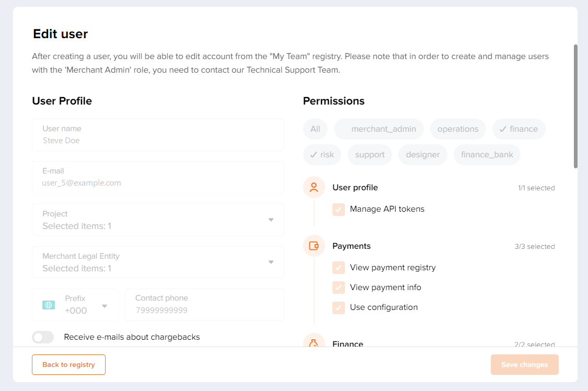Uncheck the Manage API tokens checkbox
This screenshot has width=588, height=391.
339,209
